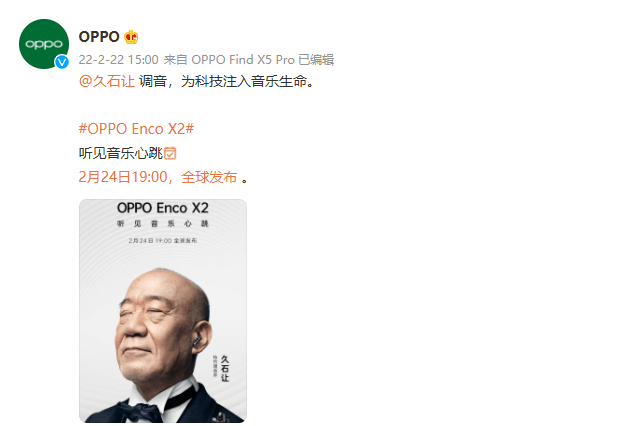Open the @久石让 mention
This screenshot has height=426, width=637.
tap(106, 81)
